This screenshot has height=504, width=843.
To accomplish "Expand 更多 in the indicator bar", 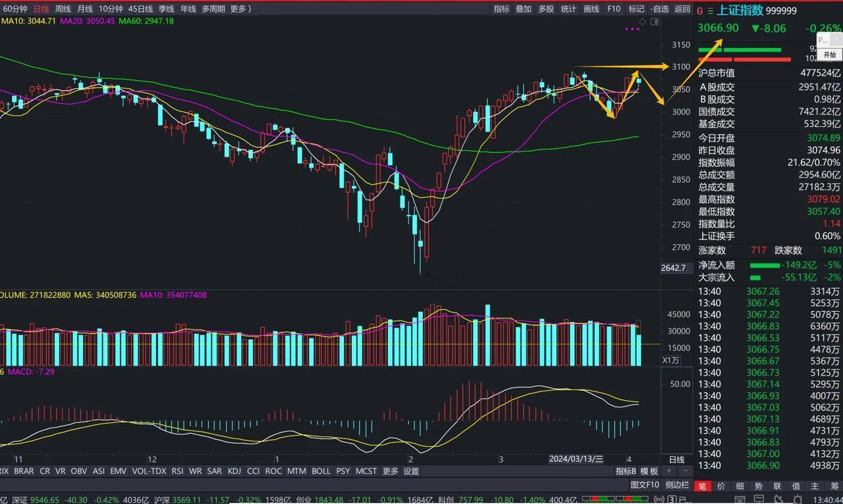I will (391, 471).
